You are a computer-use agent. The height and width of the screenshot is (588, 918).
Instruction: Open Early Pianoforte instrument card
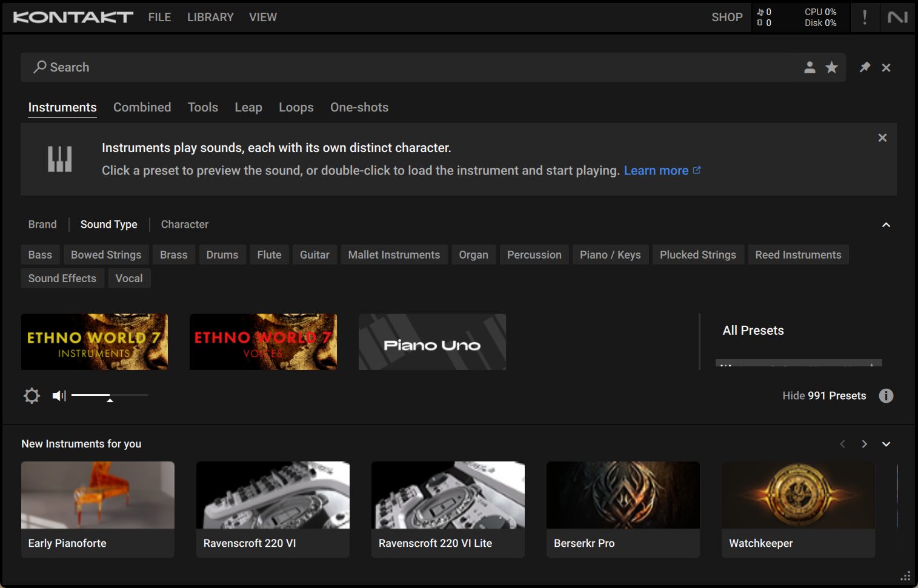[98, 509]
